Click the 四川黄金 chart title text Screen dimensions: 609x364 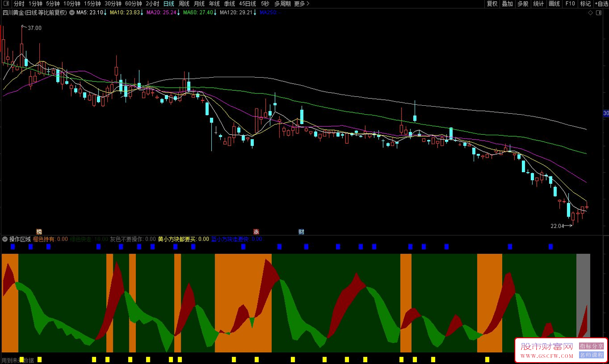(x=35, y=13)
